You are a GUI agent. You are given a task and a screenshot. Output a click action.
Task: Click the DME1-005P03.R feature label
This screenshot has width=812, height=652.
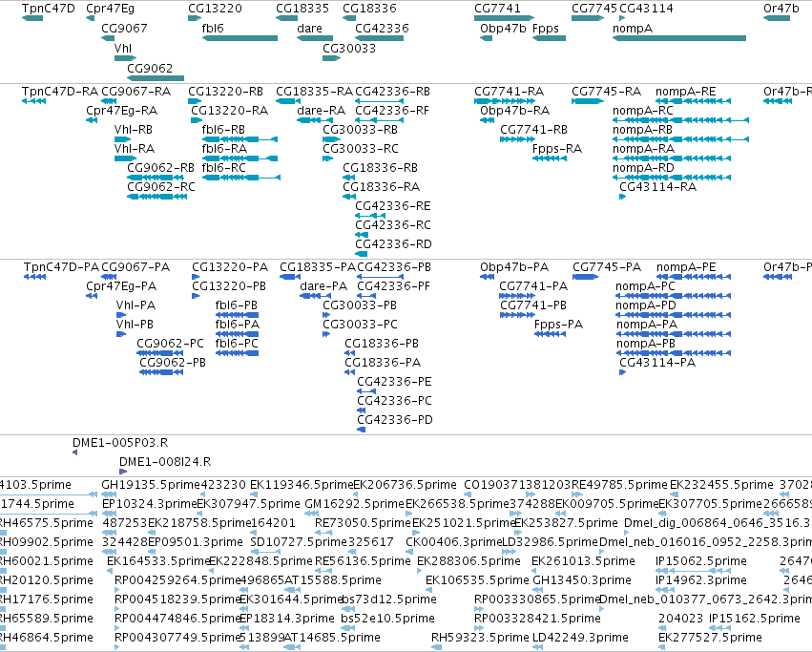pyautogui.click(x=120, y=443)
